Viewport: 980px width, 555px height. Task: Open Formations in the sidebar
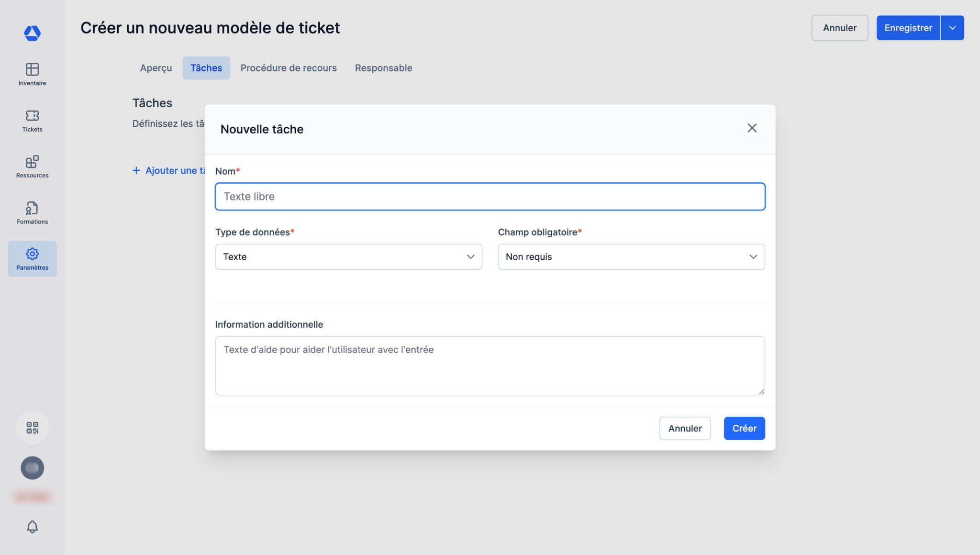(x=32, y=213)
